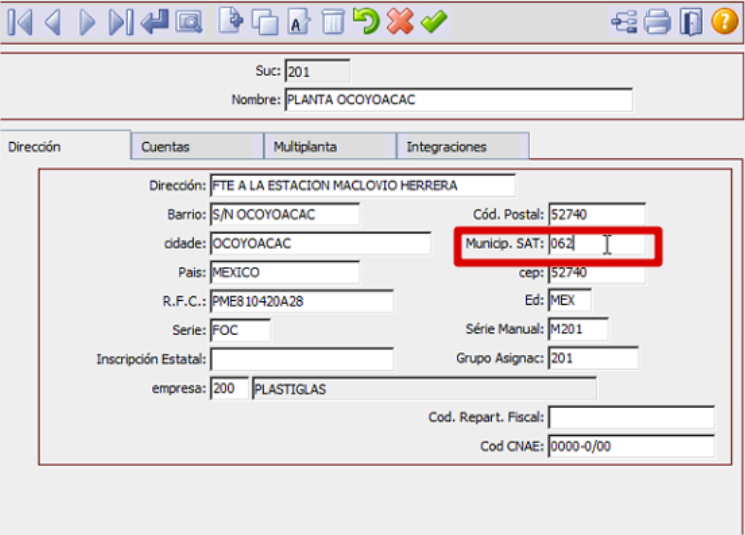745x535 pixels.
Task: Click the empty Inscripción Estatal field
Action: (x=302, y=359)
